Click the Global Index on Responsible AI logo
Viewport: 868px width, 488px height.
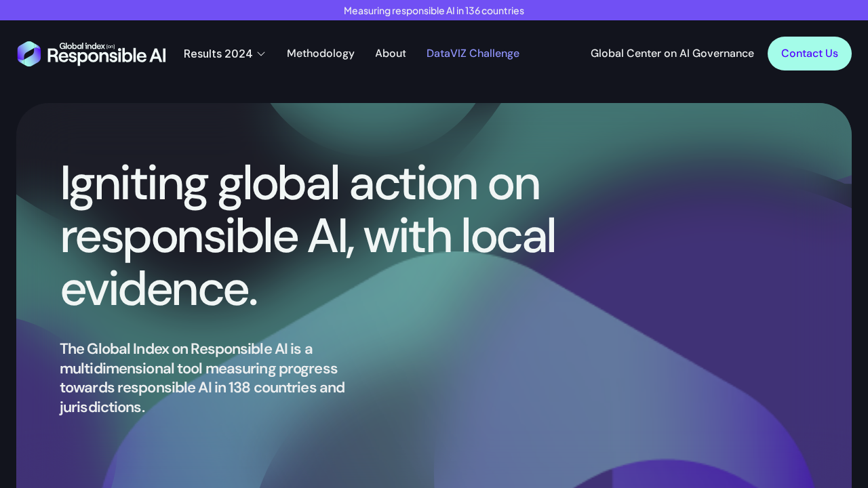tap(92, 52)
